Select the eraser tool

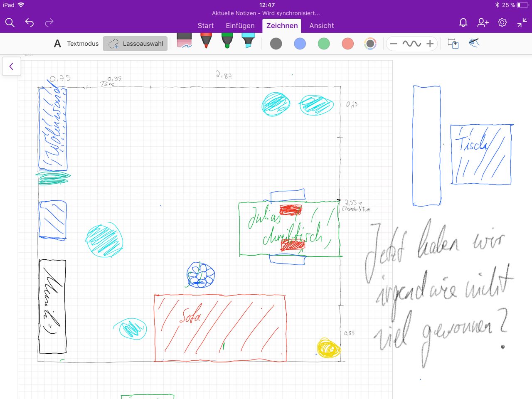point(184,42)
